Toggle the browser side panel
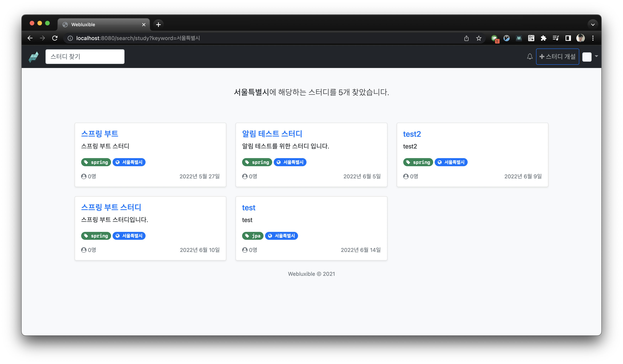This screenshot has width=623, height=364. [x=568, y=38]
